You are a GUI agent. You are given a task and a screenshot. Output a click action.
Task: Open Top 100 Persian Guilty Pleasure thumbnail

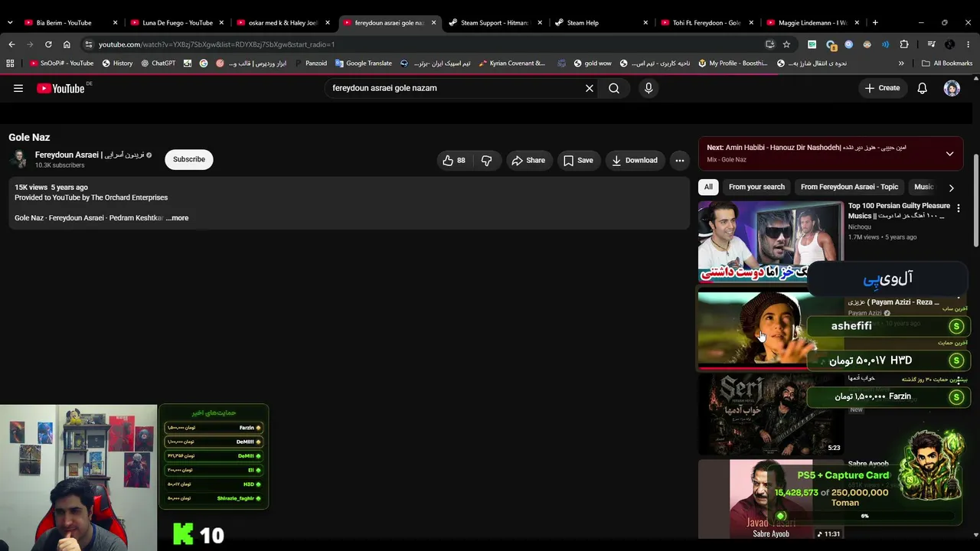771,242
